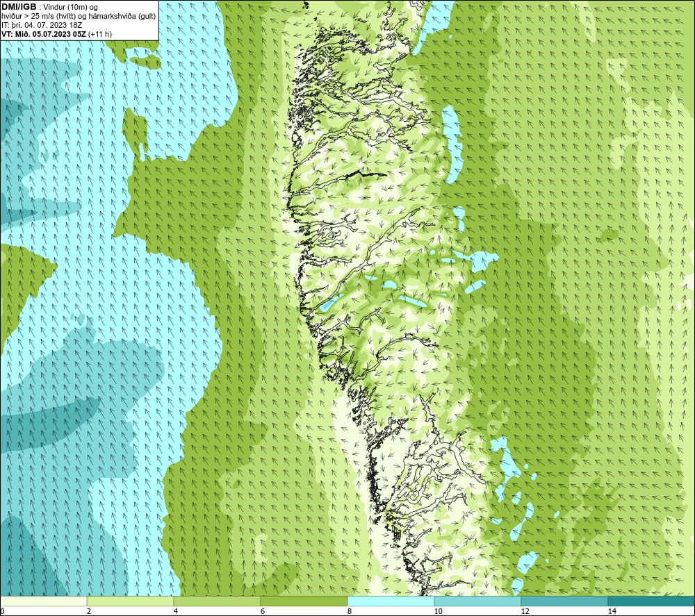Click the pale cream 0–2 m/s legend swatch
Screen dimensions: 695x616
point(43,601)
